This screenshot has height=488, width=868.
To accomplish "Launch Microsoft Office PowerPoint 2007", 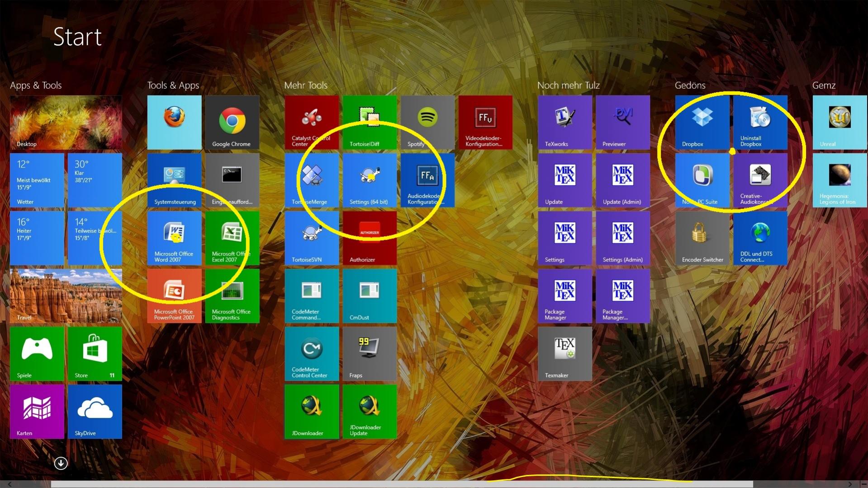I will click(174, 296).
